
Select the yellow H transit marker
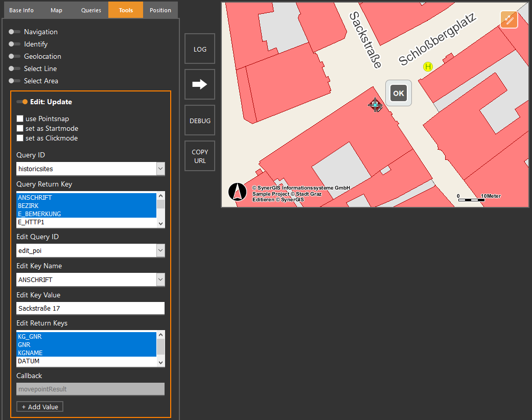(x=428, y=66)
